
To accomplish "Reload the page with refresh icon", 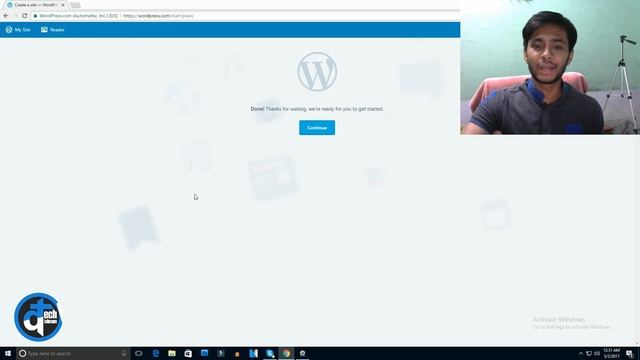I will 24,16.
